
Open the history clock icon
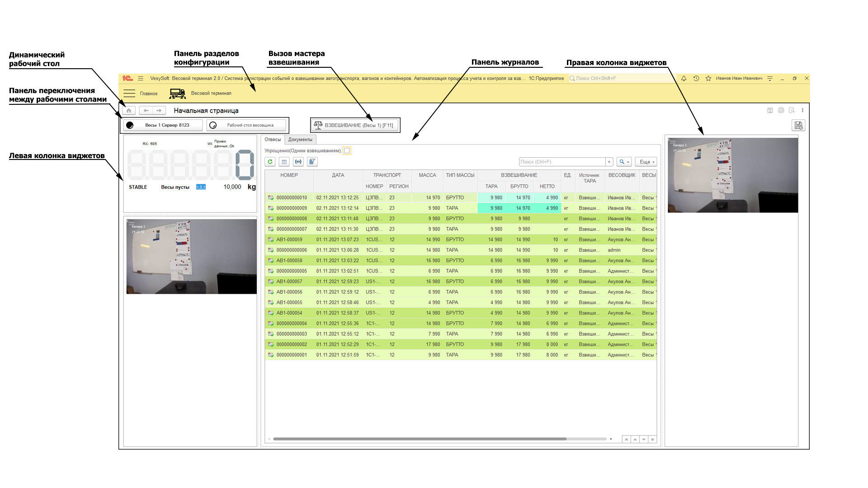pos(696,78)
